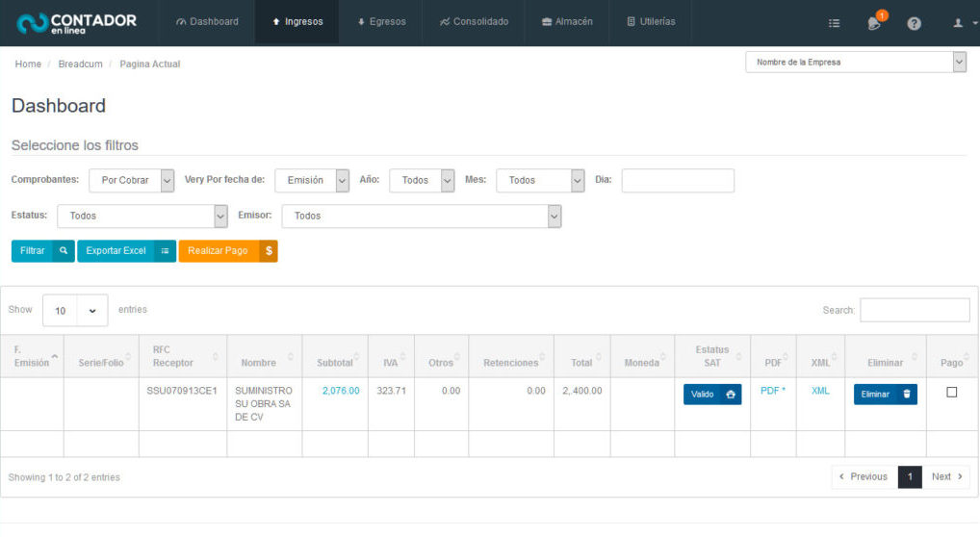
Task: Click the Filtrar button
Action: click(43, 250)
